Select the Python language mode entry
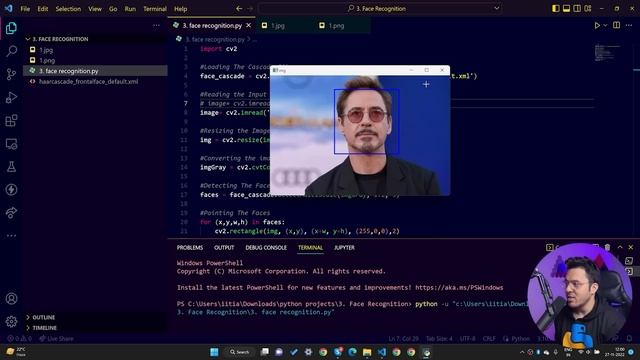Image resolution: width=640 pixels, height=360 pixels. point(520,339)
